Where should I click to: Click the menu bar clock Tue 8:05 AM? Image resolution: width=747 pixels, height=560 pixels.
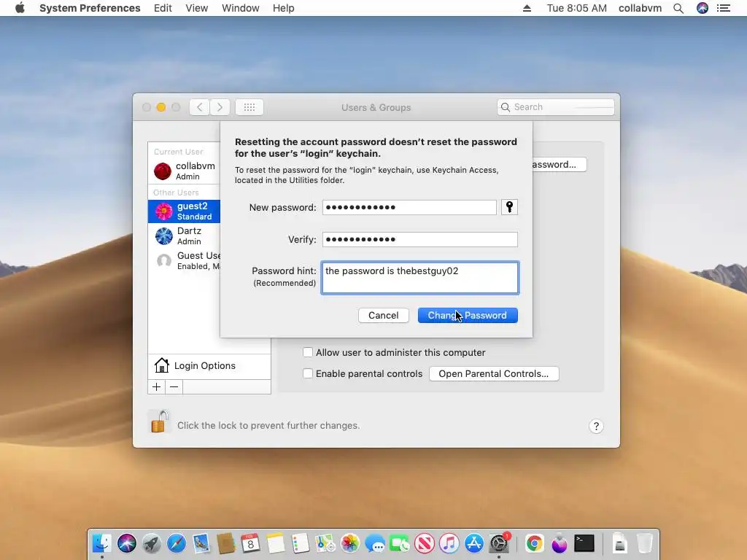point(576,8)
